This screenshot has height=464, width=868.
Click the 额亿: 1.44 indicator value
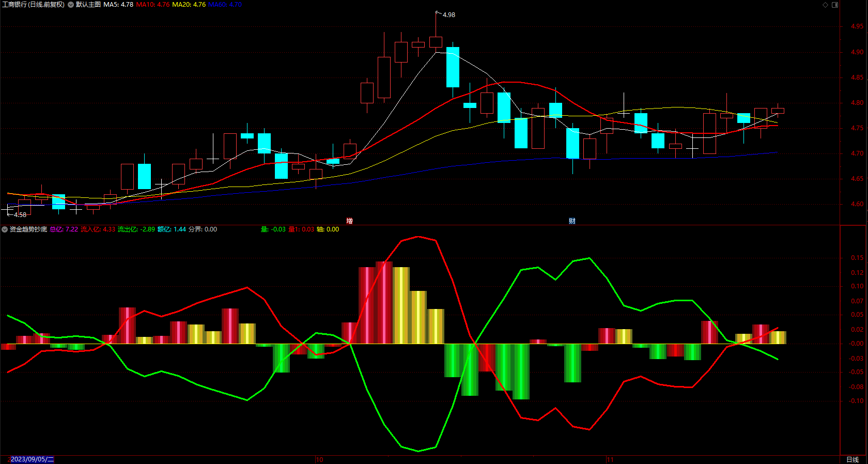click(x=172, y=229)
